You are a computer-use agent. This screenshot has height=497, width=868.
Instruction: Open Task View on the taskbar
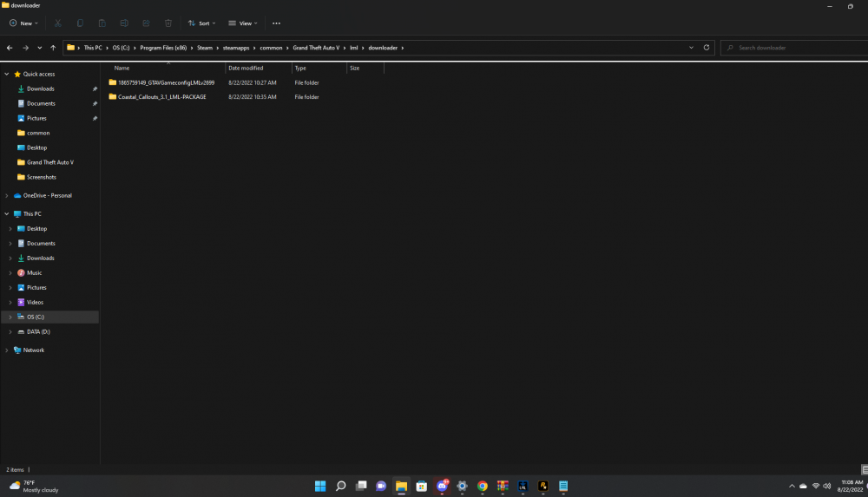click(x=361, y=486)
